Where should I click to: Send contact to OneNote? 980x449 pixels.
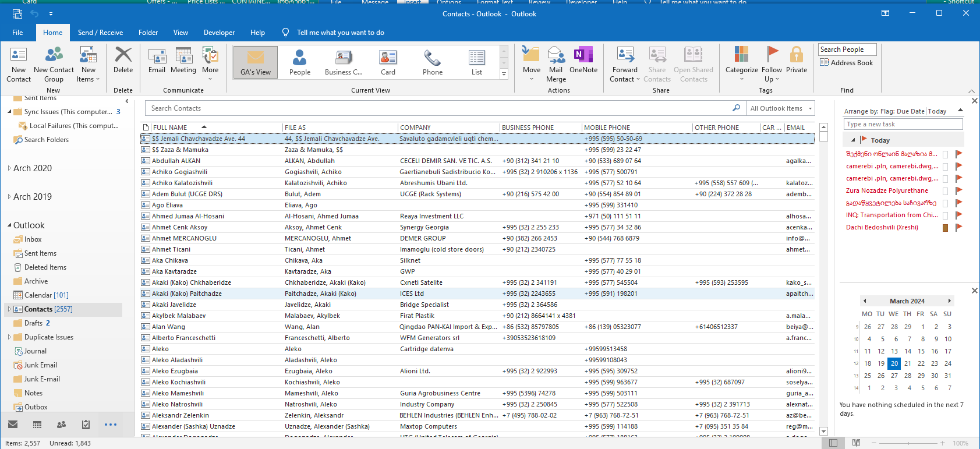click(x=583, y=61)
